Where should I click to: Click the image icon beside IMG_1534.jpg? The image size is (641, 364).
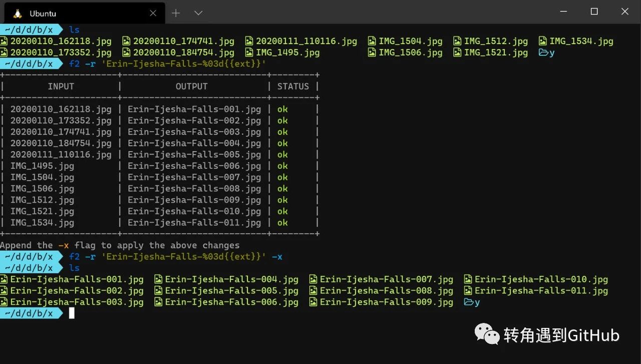tap(543, 41)
